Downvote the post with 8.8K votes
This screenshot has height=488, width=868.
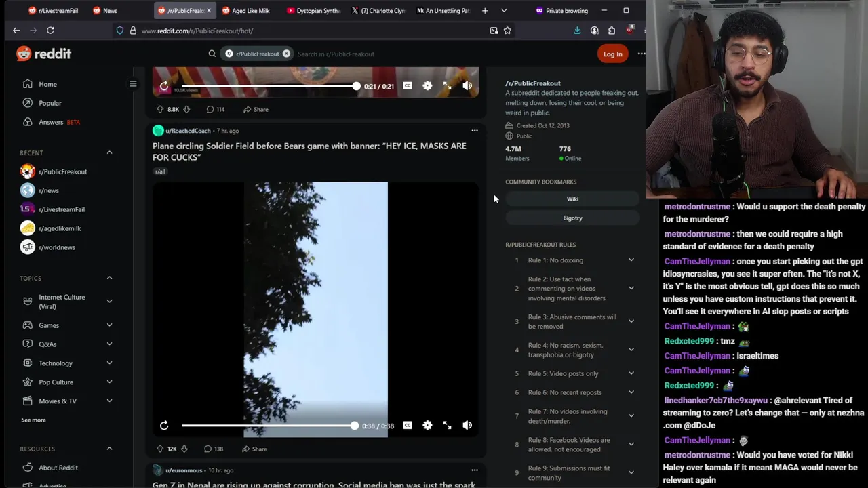click(x=186, y=109)
